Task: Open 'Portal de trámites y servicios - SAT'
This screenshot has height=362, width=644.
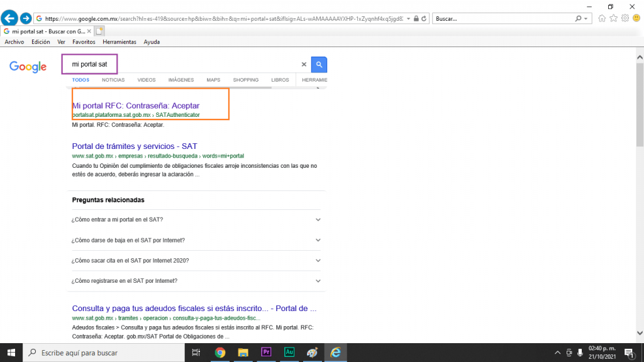Action: (135, 146)
